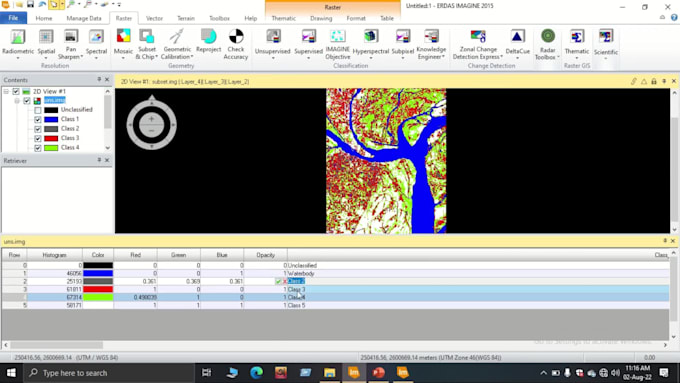Expand Geometric Calibration dropdown arrow
The height and width of the screenshot is (383, 680).
192,57
